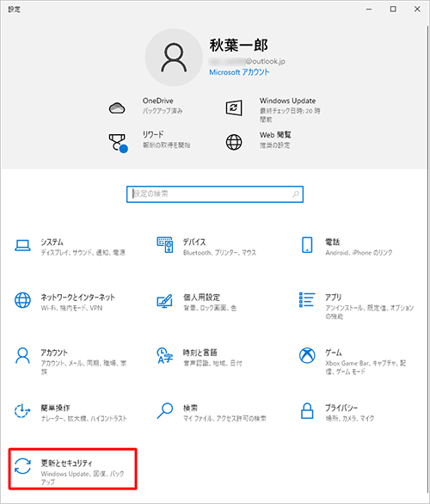
Task: Click the Web 閲覧 label text
Action: tap(275, 135)
